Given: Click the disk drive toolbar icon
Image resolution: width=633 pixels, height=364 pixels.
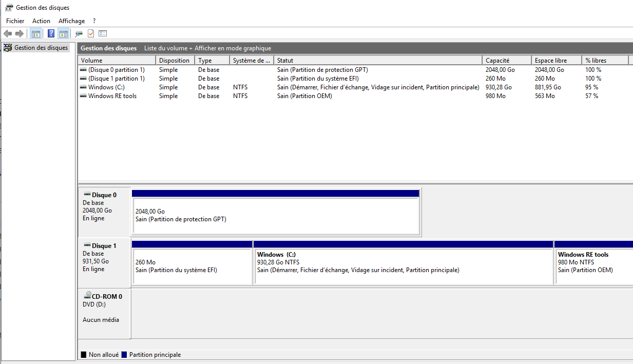Looking at the screenshot, I should click(79, 34).
